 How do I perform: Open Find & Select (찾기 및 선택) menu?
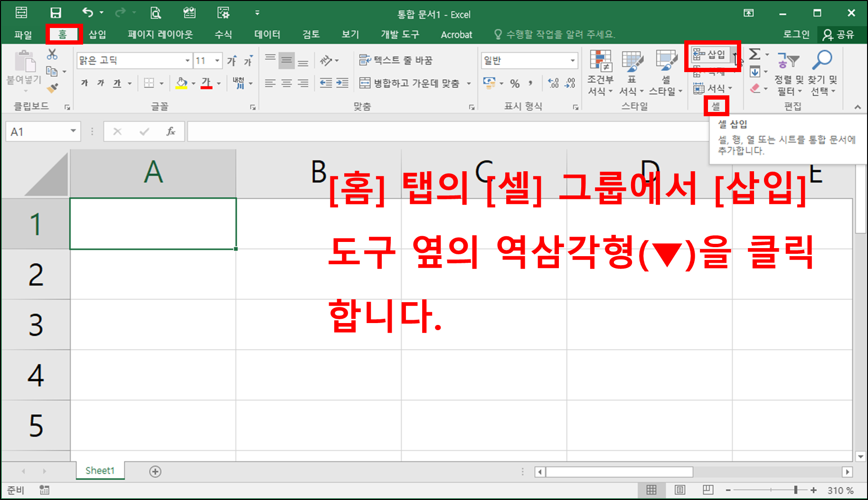click(823, 72)
